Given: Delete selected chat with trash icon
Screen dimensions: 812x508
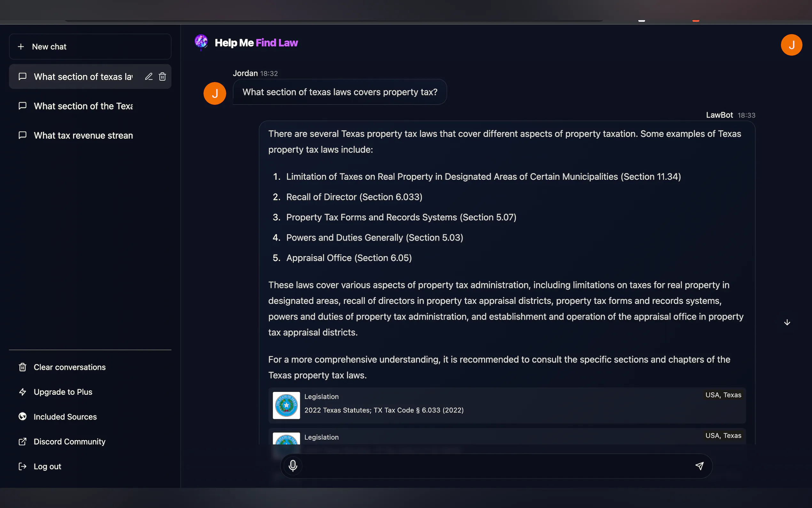Looking at the screenshot, I should coord(162,76).
